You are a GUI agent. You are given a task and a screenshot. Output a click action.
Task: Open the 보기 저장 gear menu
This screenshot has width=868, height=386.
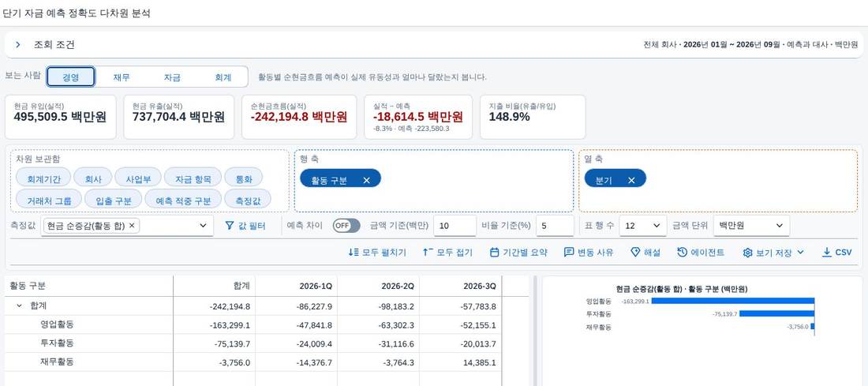tap(773, 253)
